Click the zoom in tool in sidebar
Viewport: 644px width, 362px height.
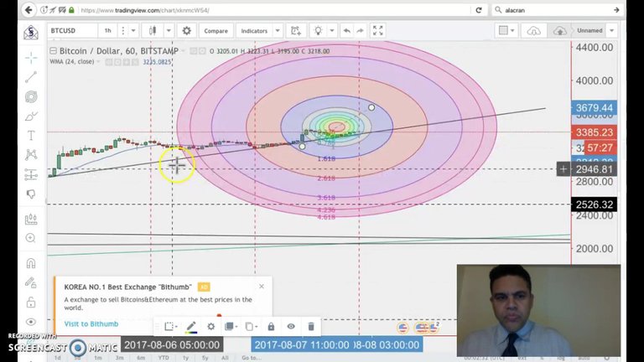[31, 238]
